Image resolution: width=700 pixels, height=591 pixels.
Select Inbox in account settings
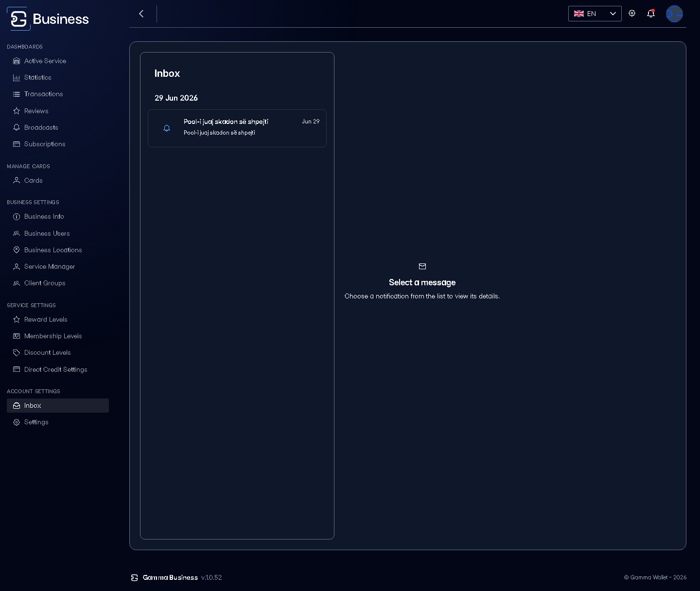pyautogui.click(x=58, y=406)
